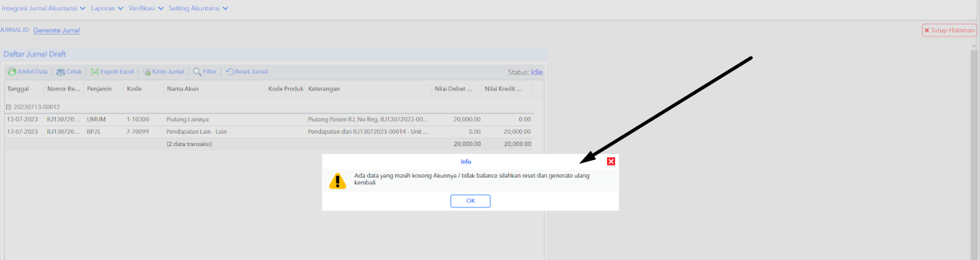Image resolution: width=980 pixels, height=260 pixels.
Task: Open the Integrasi Jurnal Akuntansi menu
Action: pos(44,9)
